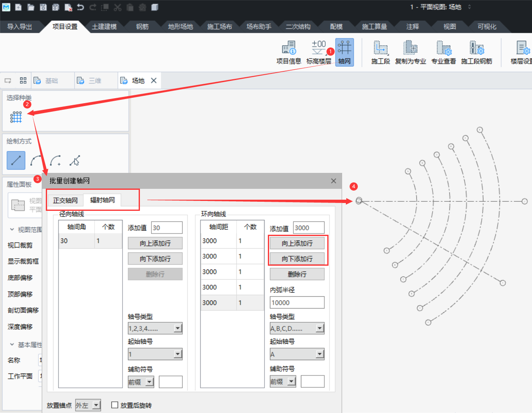
Task: Select the 轴间角 30 row in radial table
Action: [x=90, y=241]
